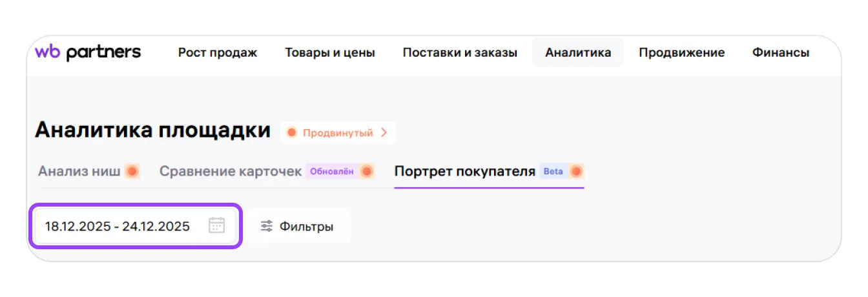Open the calendar icon in date field
Viewport: 868px width, 297px height.
click(216, 225)
